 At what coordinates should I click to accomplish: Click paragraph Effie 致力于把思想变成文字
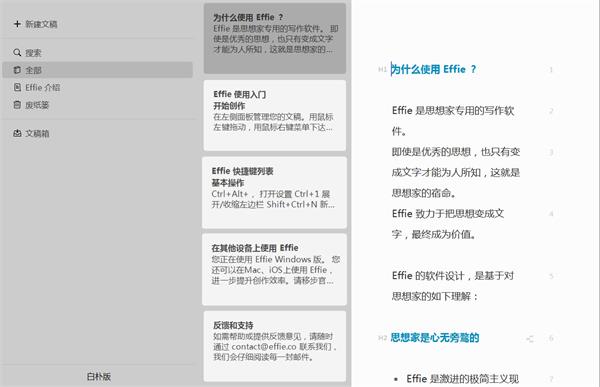[x=448, y=224]
